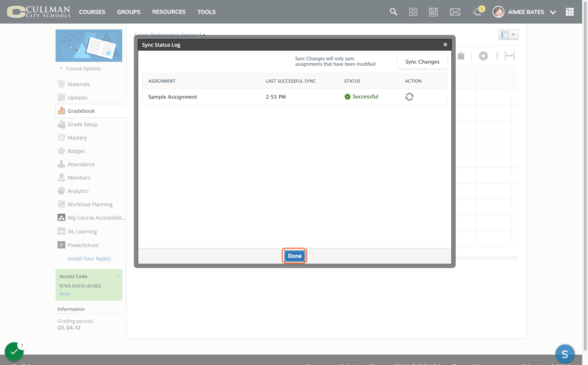Open the RESOURCES menu
The width and height of the screenshot is (588, 365).
click(x=169, y=12)
